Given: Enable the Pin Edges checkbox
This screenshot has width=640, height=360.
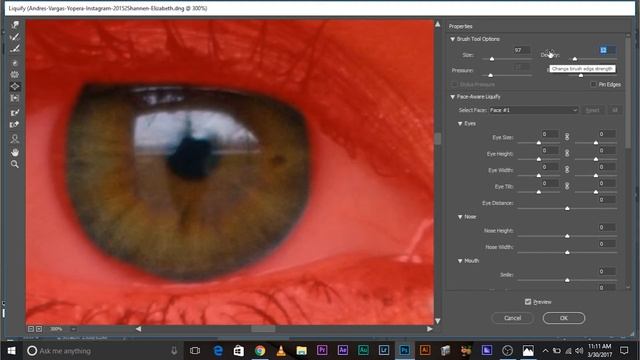Looking at the screenshot, I should coord(593,84).
